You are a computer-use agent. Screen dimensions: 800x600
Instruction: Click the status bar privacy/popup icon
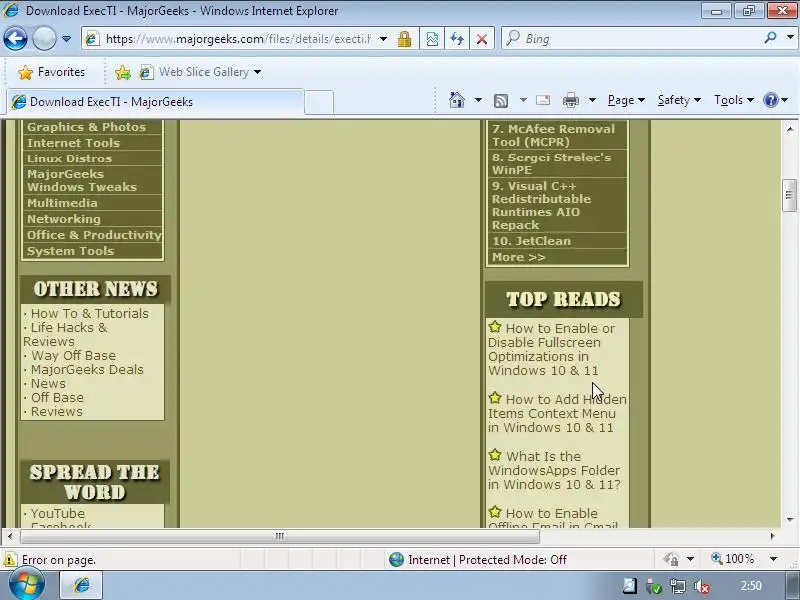pyautogui.click(x=671, y=559)
